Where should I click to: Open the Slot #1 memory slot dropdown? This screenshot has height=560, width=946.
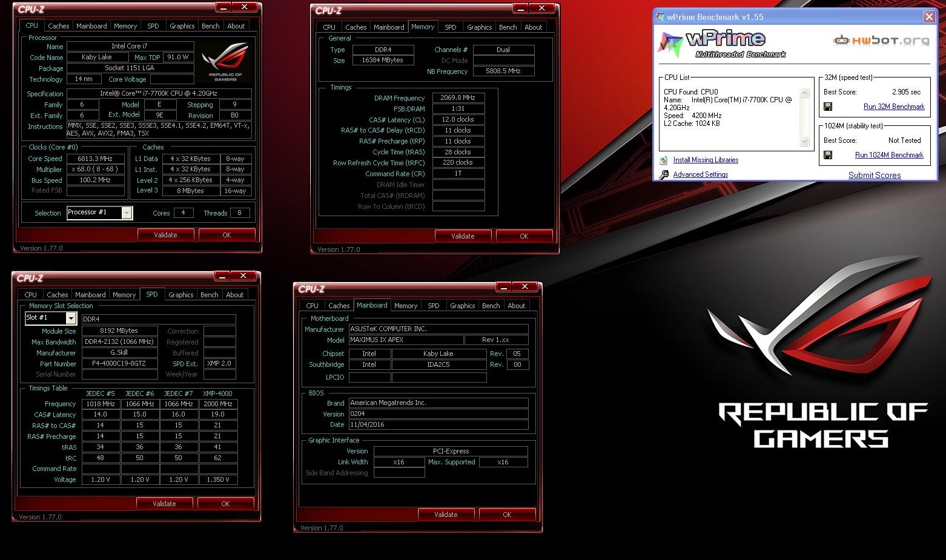point(71,318)
